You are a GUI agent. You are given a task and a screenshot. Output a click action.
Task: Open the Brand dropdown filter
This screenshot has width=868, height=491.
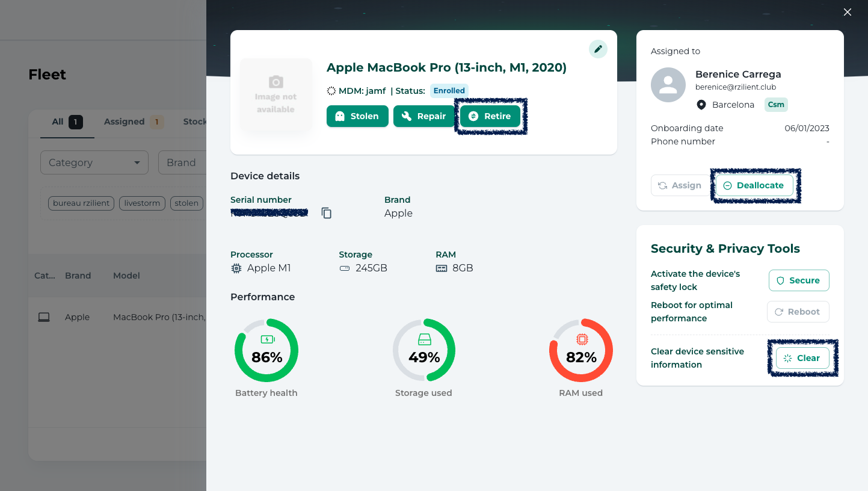click(x=182, y=162)
